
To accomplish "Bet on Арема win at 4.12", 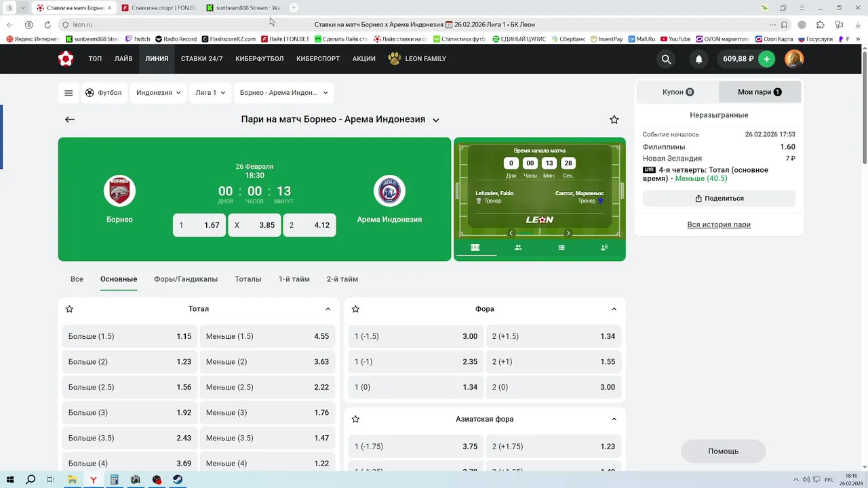I will [x=309, y=225].
